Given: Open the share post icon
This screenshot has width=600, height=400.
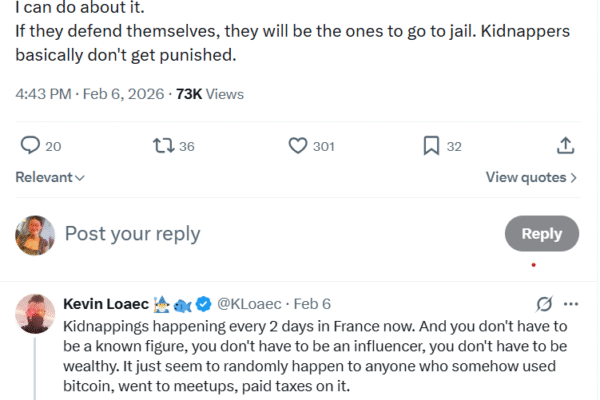Looking at the screenshot, I should coord(565,146).
